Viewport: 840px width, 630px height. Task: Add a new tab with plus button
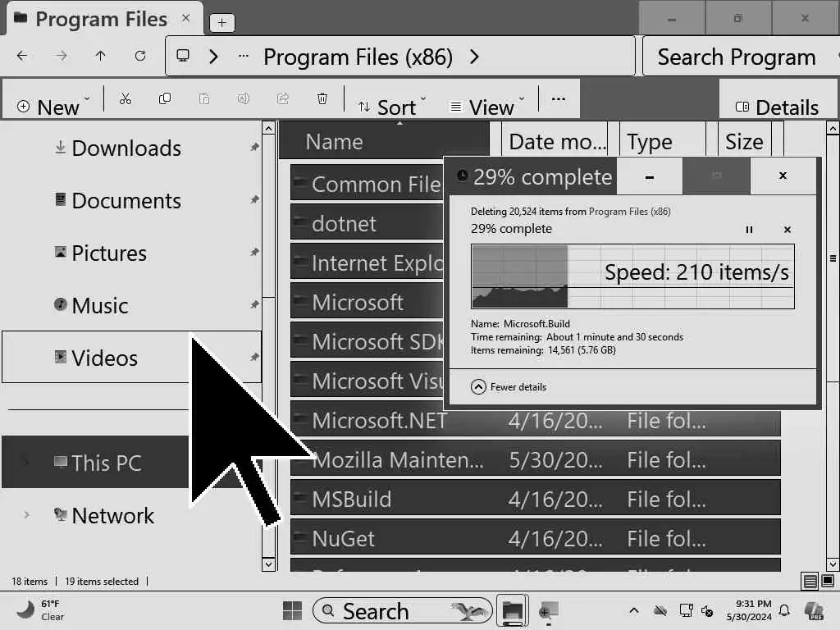(221, 22)
